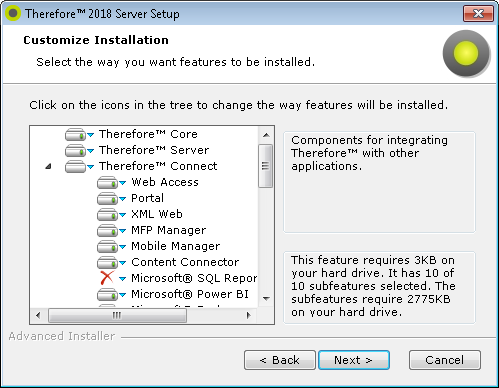
Task: Click the drive icon beside Mobile Manager
Action: [107, 246]
